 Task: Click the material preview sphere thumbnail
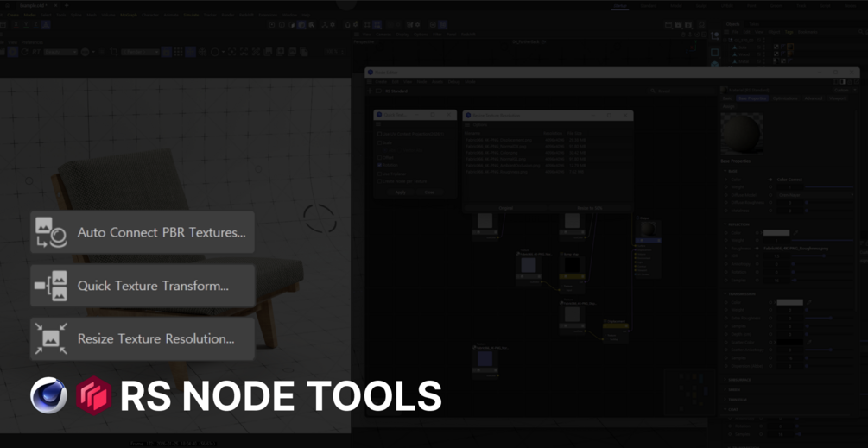coord(742,134)
